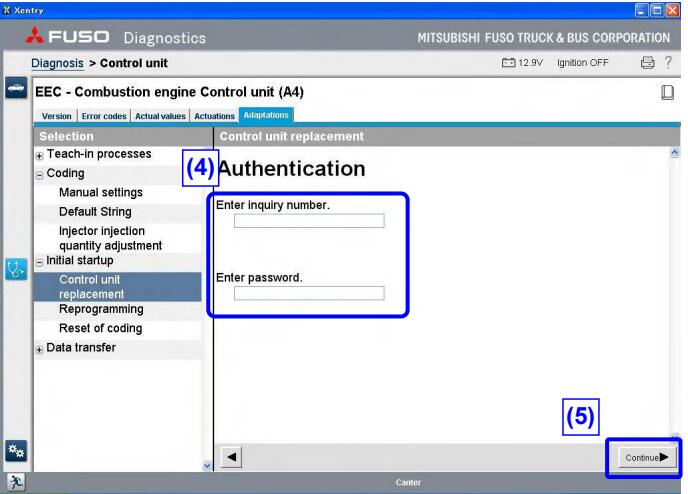Image resolution: width=688 pixels, height=494 pixels.
Task: Click the Canter label in status bar
Action: 408,483
